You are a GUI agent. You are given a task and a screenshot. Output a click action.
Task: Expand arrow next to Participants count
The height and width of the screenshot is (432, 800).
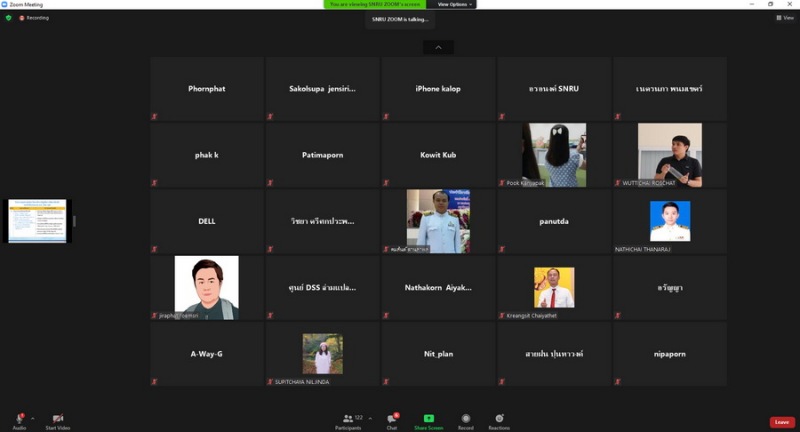(371, 418)
